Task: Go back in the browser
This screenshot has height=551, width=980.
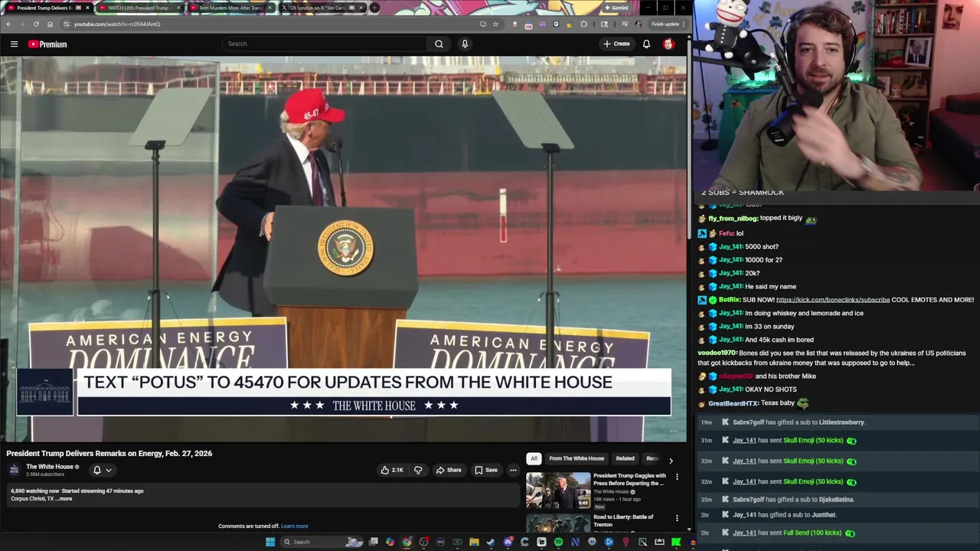Action: pyautogui.click(x=9, y=24)
